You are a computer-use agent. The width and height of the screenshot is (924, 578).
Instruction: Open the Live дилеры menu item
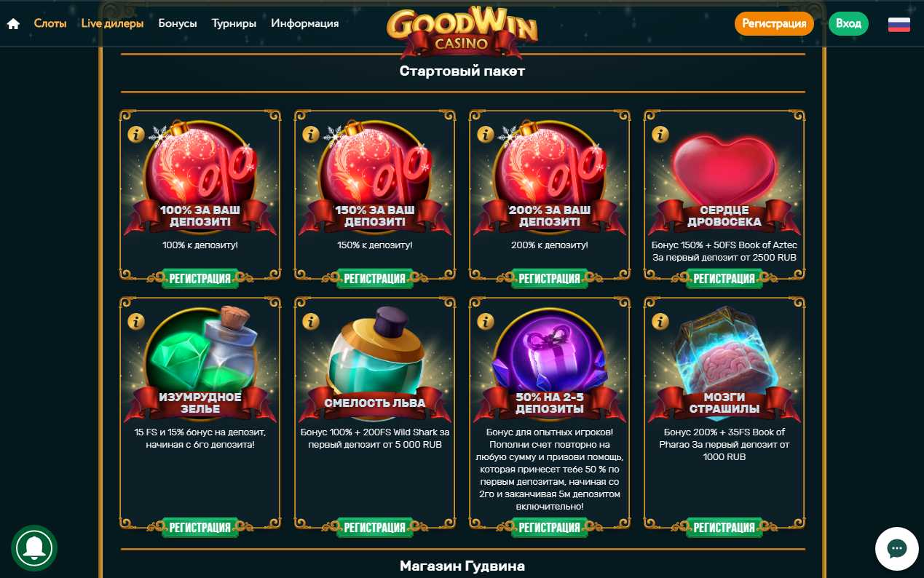[x=112, y=23]
